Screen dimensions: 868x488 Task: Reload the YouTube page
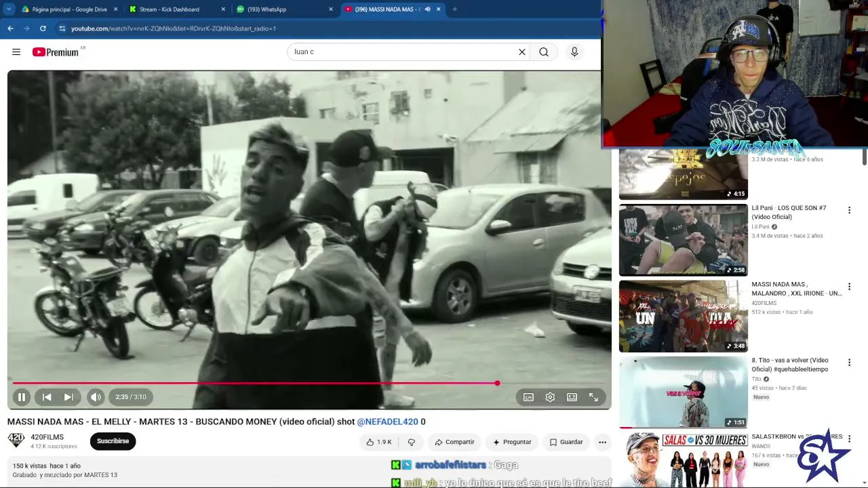click(43, 28)
